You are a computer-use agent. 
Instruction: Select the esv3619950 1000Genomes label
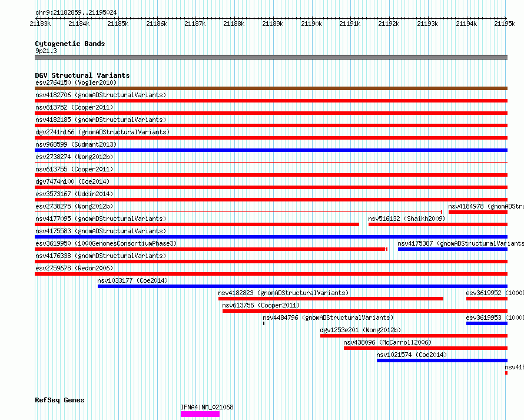click(x=106, y=243)
